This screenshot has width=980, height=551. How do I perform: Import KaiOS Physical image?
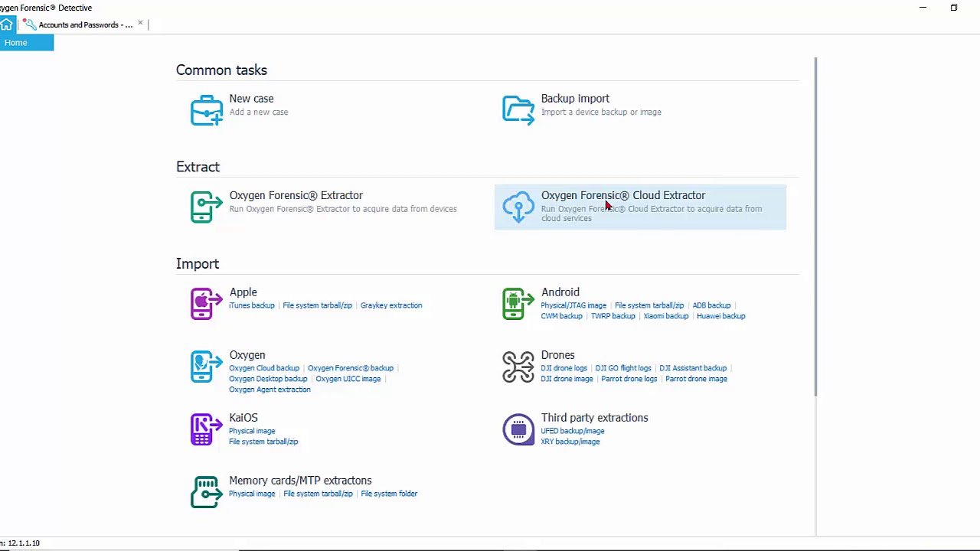(251, 431)
